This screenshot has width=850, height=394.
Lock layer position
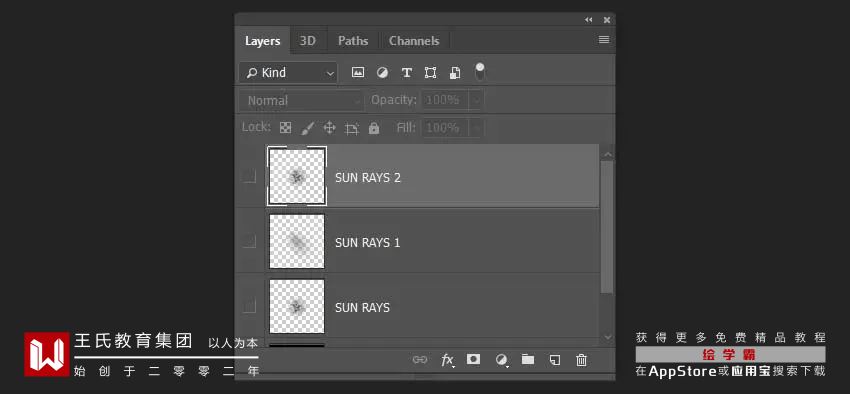pyautogui.click(x=330, y=128)
